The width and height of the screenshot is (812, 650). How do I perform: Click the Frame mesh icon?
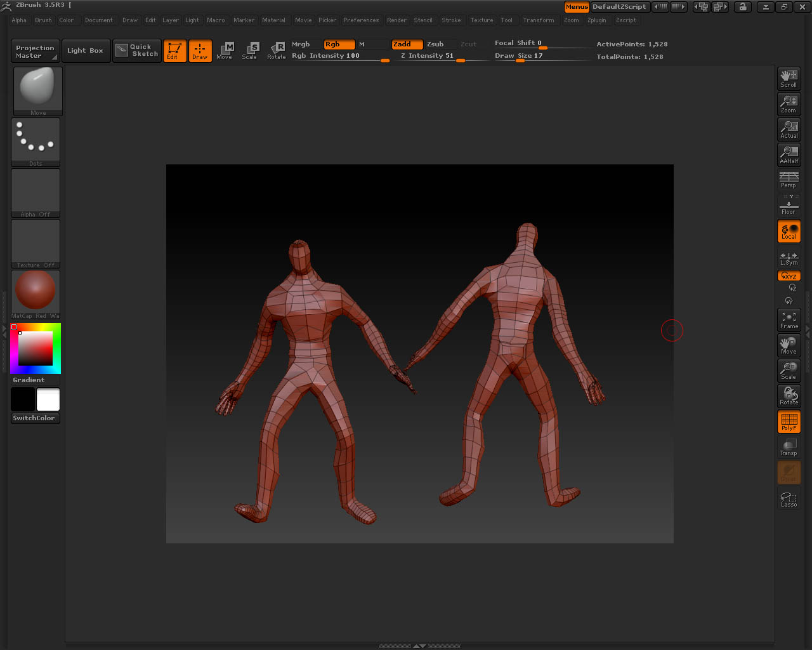[x=789, y=320]
